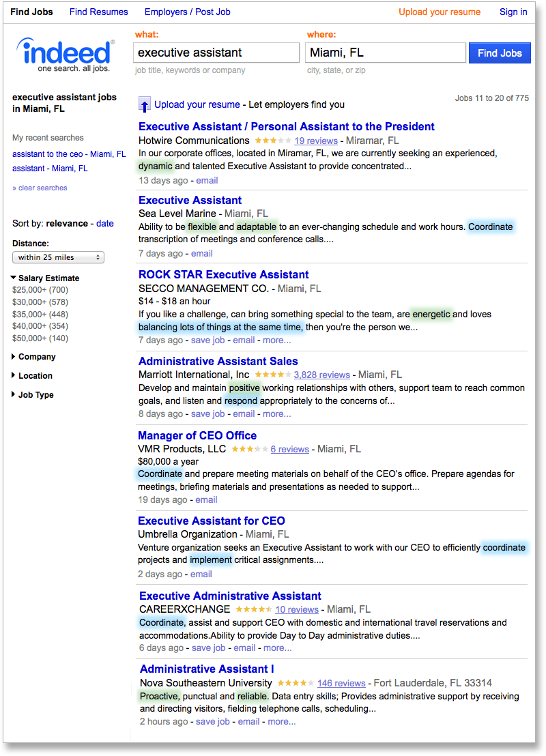
Task: Open CAREERXCHANGE 10 reviews
Action: (x=297, y=609)
